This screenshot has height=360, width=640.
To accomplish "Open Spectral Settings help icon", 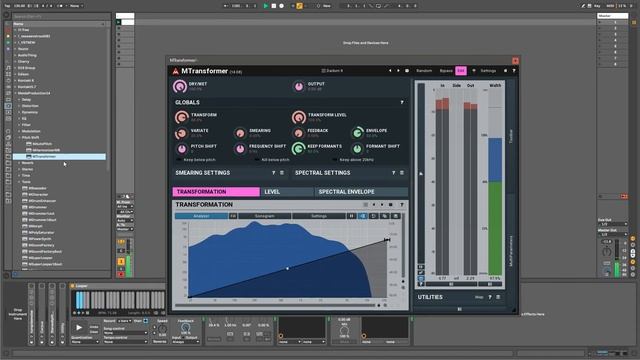I will [393, 173].
